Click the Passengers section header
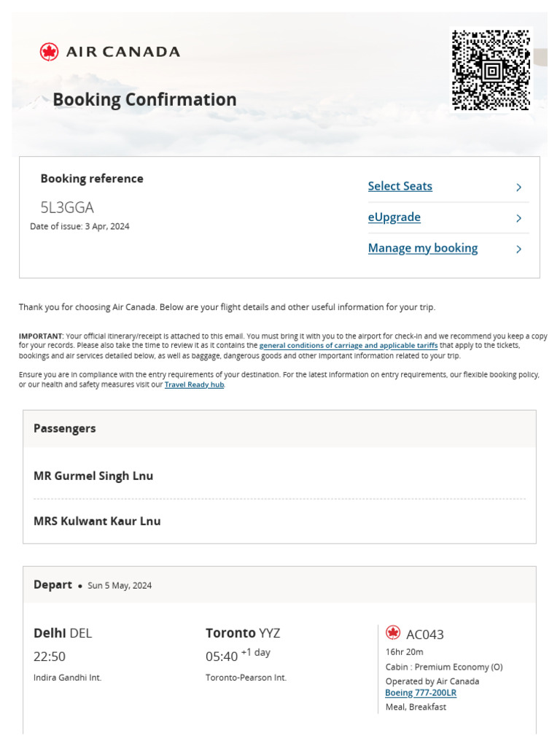 pos(64,428)
